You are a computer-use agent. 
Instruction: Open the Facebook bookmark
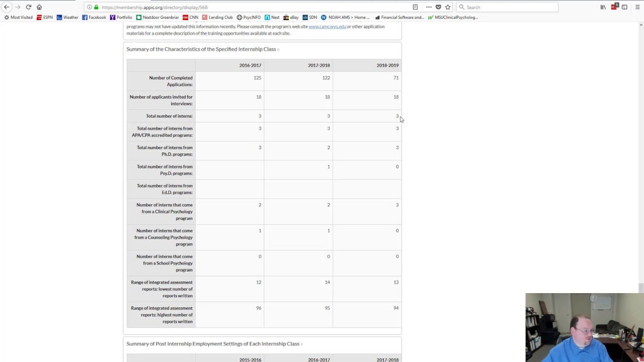tap(94, 17)
